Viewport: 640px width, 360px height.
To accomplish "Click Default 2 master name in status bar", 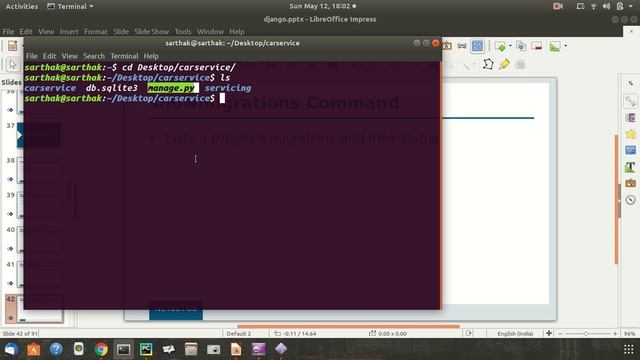I will coord(239,333).
